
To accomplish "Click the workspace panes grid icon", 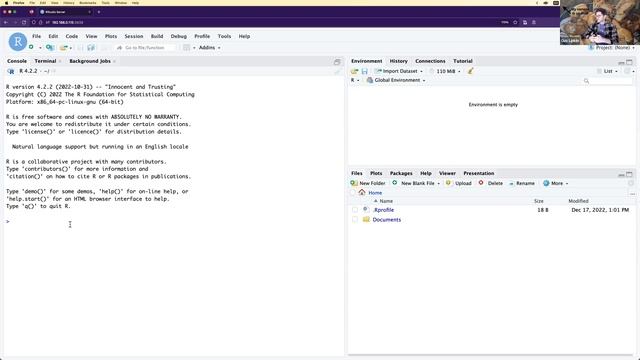I will [x=187, y=48].
